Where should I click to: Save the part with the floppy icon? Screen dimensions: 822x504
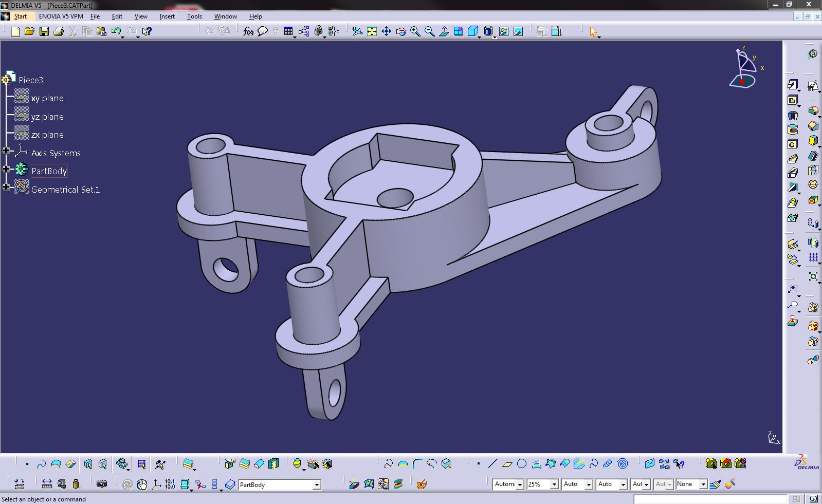click(x=44, y=32)
